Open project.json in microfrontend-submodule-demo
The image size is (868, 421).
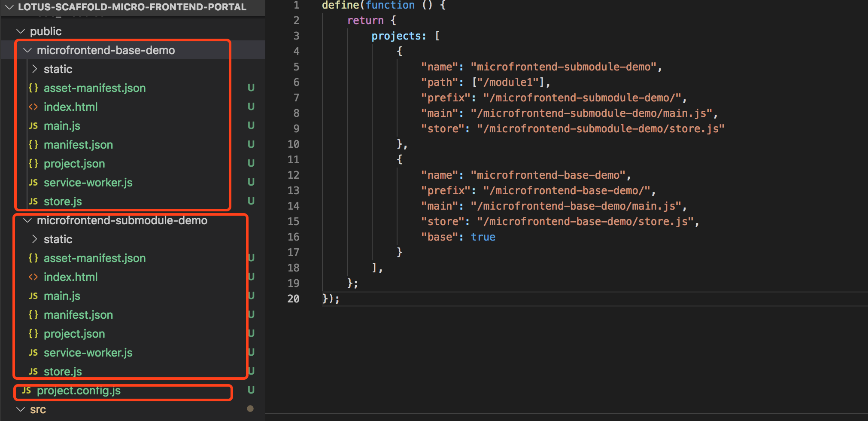tap(74, 334)
